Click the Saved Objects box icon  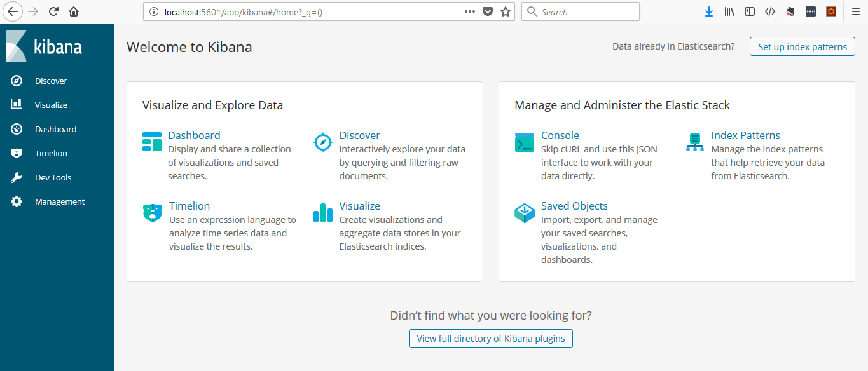click(x=525, y=213)
